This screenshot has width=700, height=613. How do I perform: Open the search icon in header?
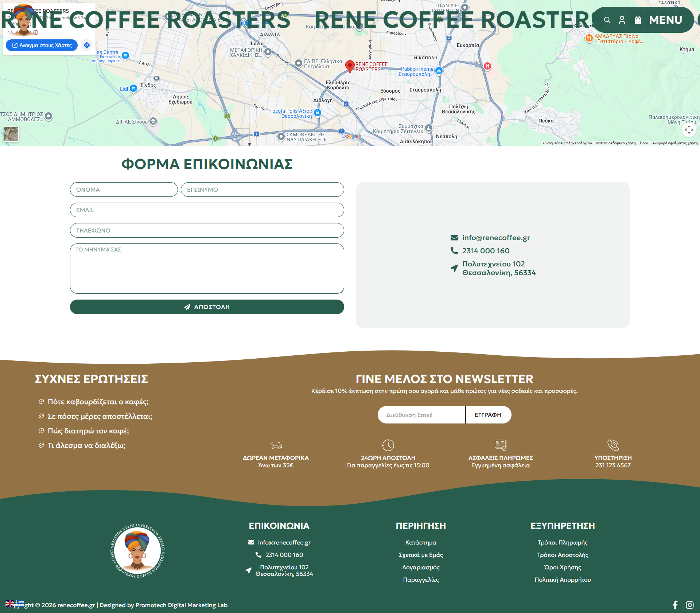tap(607, 20)
